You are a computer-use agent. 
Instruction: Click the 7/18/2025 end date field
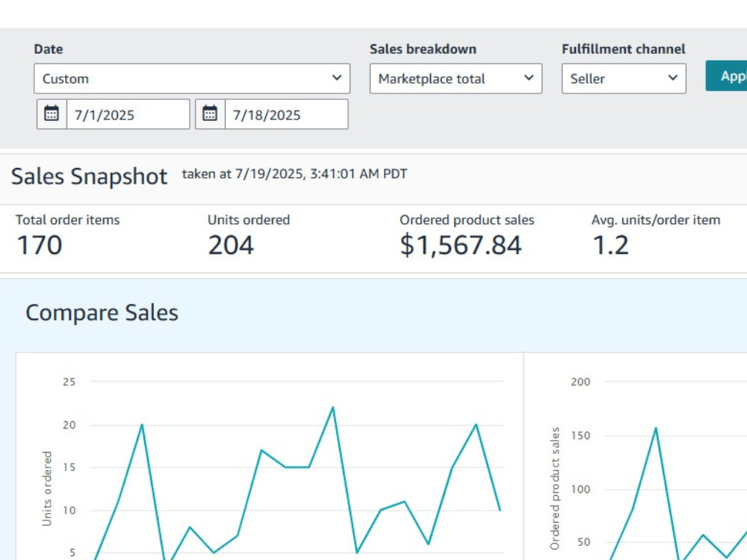point(286,114)
